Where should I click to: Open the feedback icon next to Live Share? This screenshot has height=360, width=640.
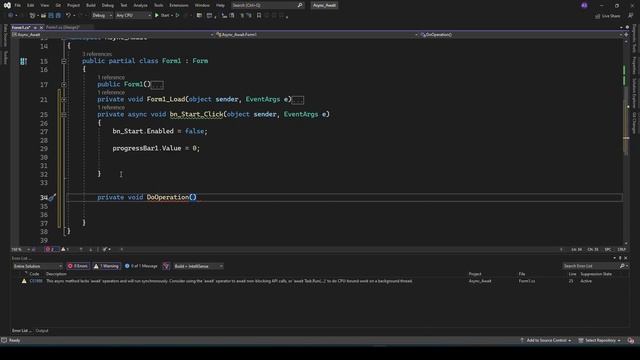pos(631,16)
